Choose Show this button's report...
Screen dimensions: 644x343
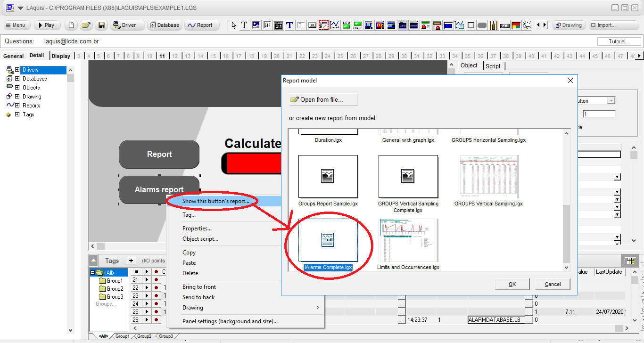pyautogui.click(x=216, y=201)
